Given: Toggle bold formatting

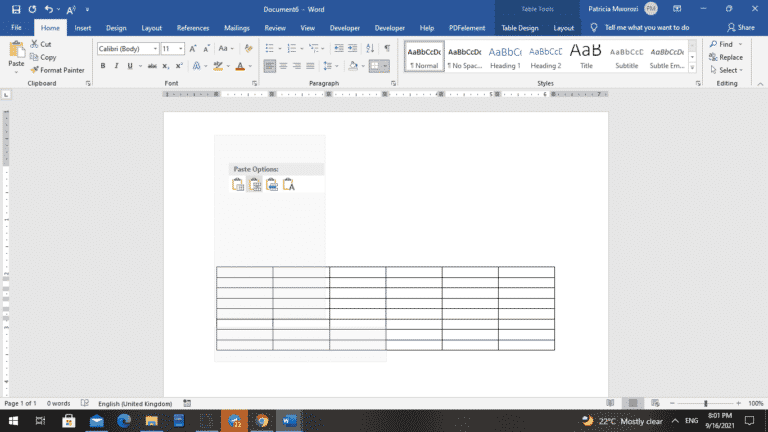Looking at the screenshot, I should point(103,66).
